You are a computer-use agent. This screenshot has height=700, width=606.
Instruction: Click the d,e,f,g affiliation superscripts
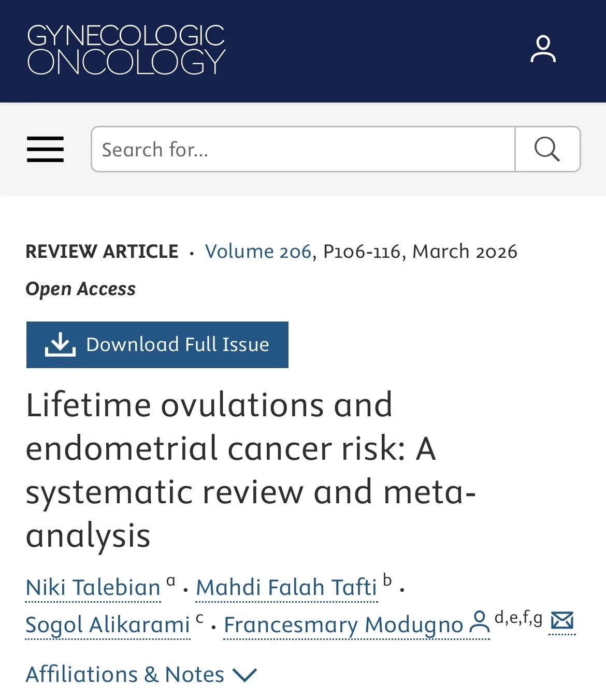point(518,618)
